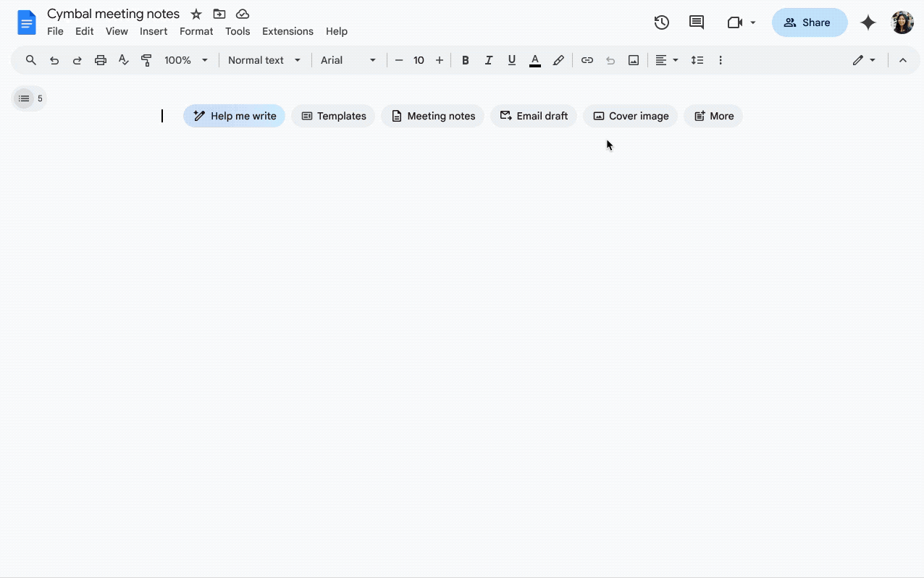Open the font size dropdown
The width and height of the screenshot is (924, 578).
419,60
